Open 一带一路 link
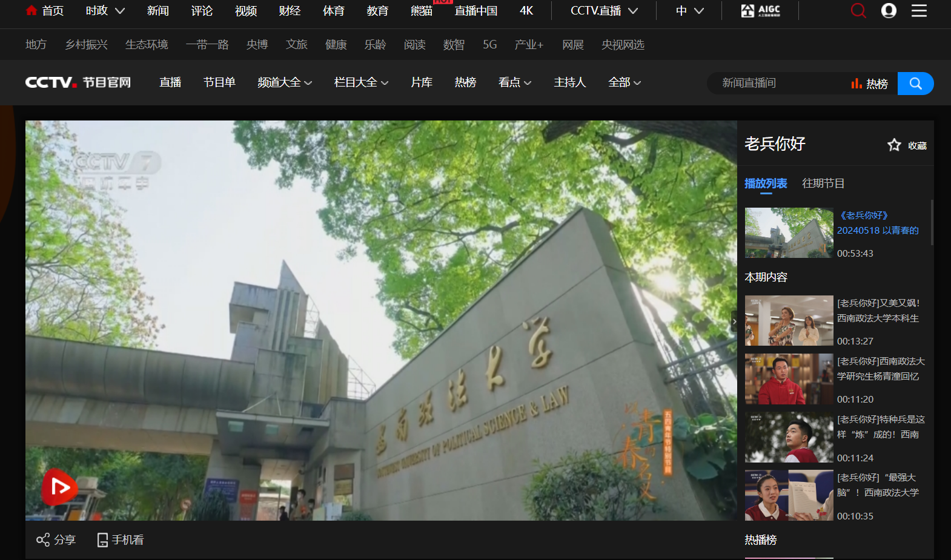The width and height of the screenshot is (951, 560). click(207, 45)
